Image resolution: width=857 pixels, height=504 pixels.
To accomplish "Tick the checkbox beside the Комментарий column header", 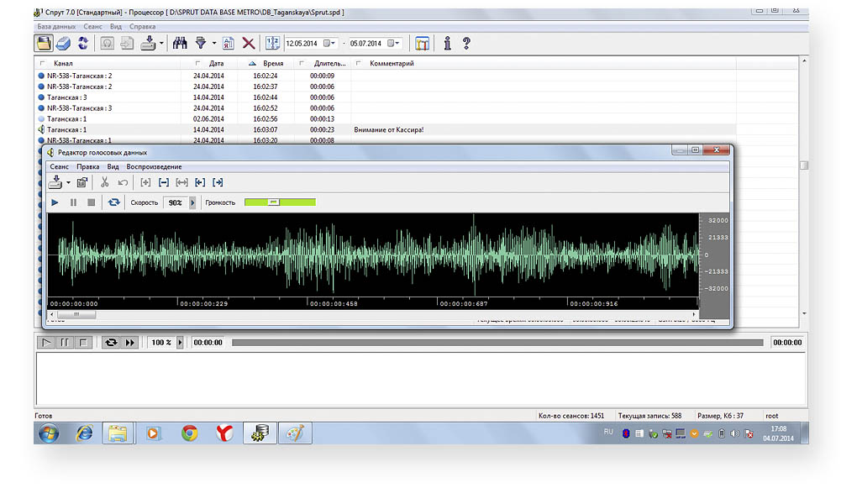I will 359,63.
